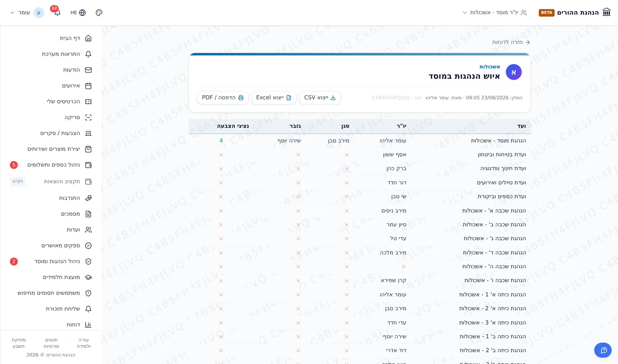Image resolution: width=618 pixels, height=364 pixels.
Task: Click the green 4 voting representatives value
Action: [221, 141]
